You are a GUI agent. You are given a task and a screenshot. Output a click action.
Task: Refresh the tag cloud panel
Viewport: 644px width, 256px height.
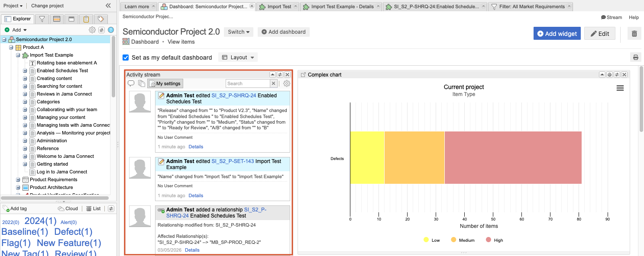(x=111, y=208)
